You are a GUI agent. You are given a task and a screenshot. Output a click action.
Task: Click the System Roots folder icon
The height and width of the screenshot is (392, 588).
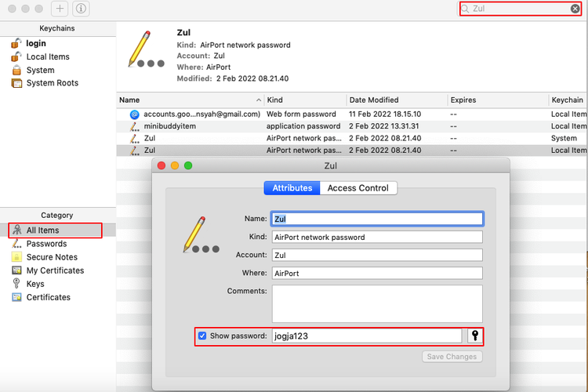coord(16,83)
